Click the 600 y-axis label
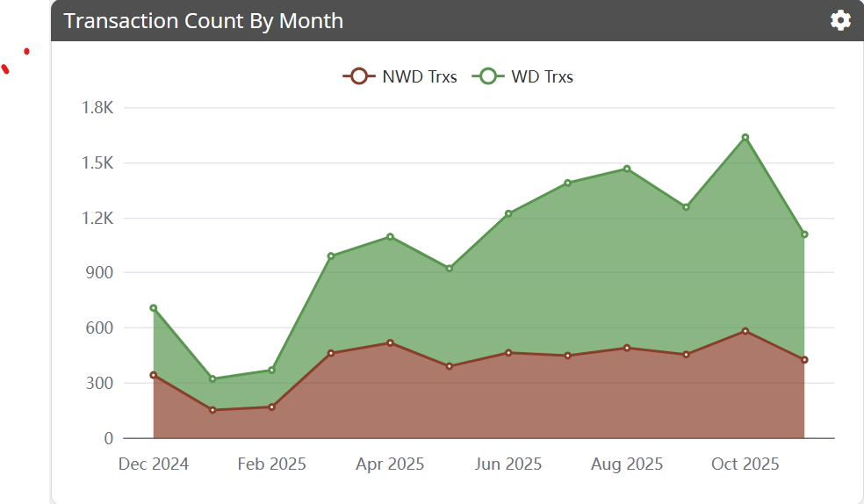This screenshot has width=864, height=504. (x=99, y=328)
